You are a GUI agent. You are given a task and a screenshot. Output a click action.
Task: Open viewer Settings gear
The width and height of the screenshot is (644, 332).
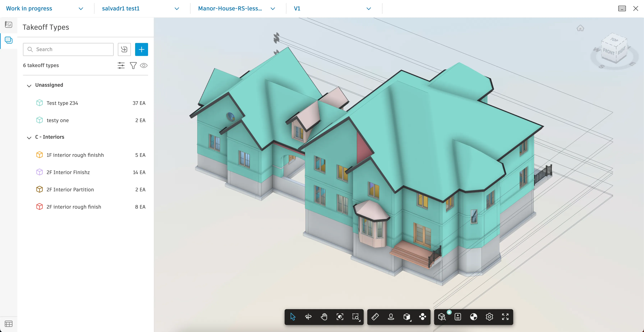pyautogui.click(x=489, y=317)
